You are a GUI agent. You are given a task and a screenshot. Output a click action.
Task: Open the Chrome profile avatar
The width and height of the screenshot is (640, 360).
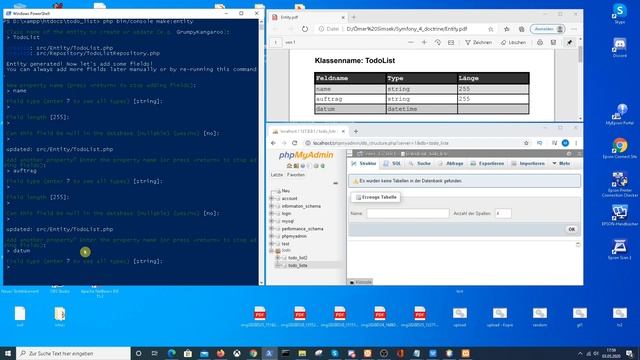click(565, 143)
